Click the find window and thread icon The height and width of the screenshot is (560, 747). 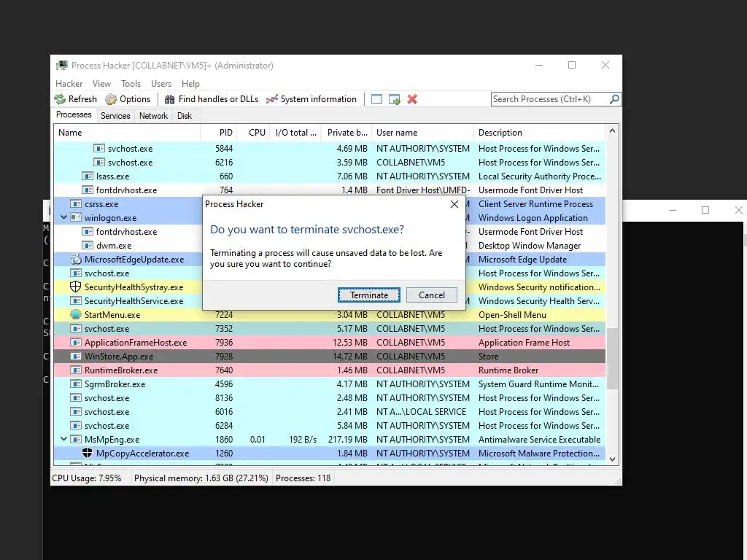coord(395,99)
